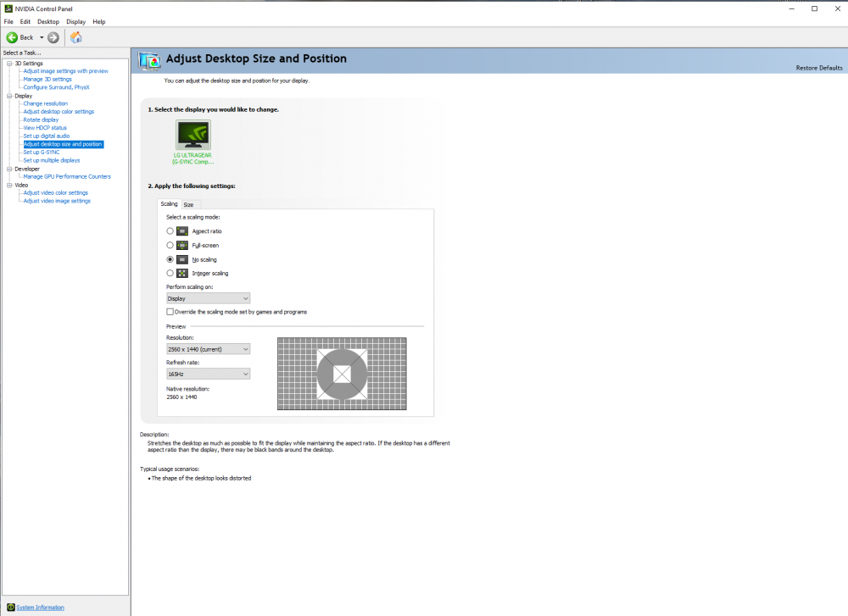Open the Display menu
848x616 pixels.
75,21
